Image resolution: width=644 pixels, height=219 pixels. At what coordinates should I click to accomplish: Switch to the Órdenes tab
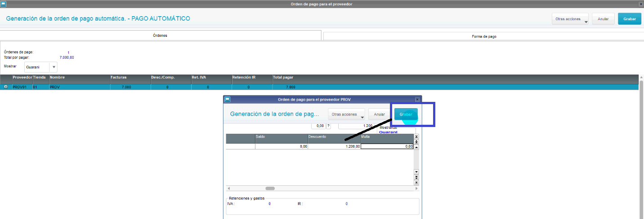point(161,35)
